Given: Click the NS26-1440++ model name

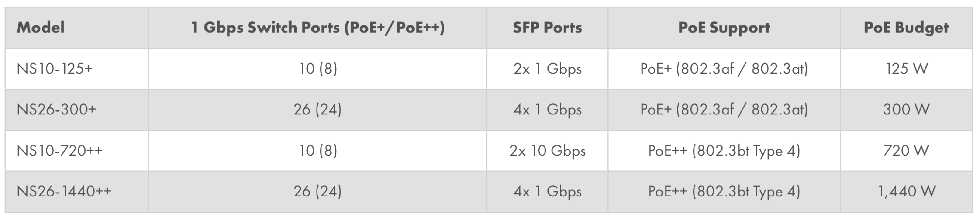Looking at the screenshot, I should point(64,191).
